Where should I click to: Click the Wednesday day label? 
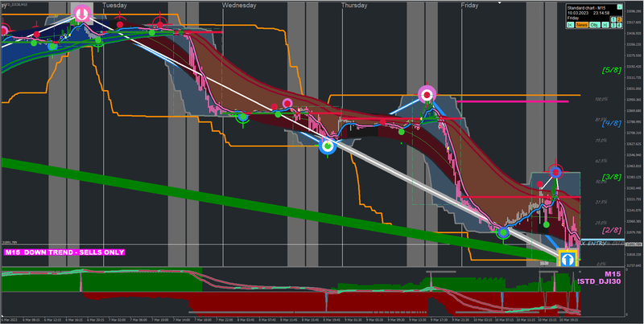point(238,6)
